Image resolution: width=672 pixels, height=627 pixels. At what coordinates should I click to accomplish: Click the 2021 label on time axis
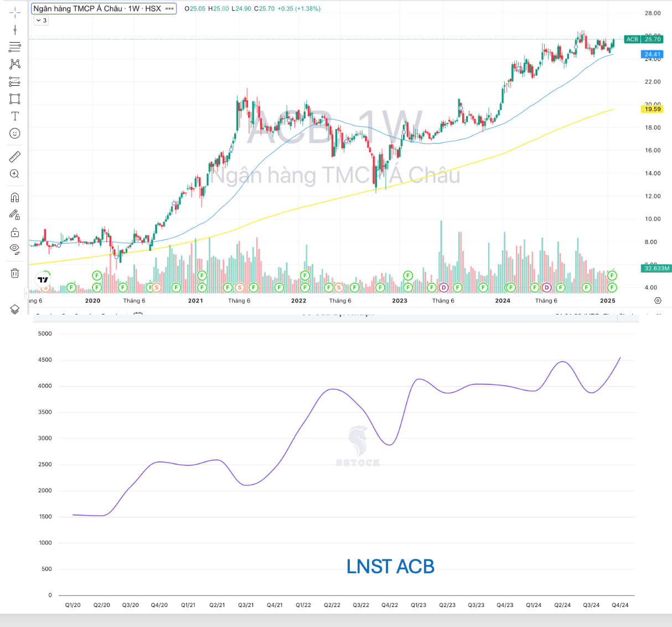click(195, 301)
